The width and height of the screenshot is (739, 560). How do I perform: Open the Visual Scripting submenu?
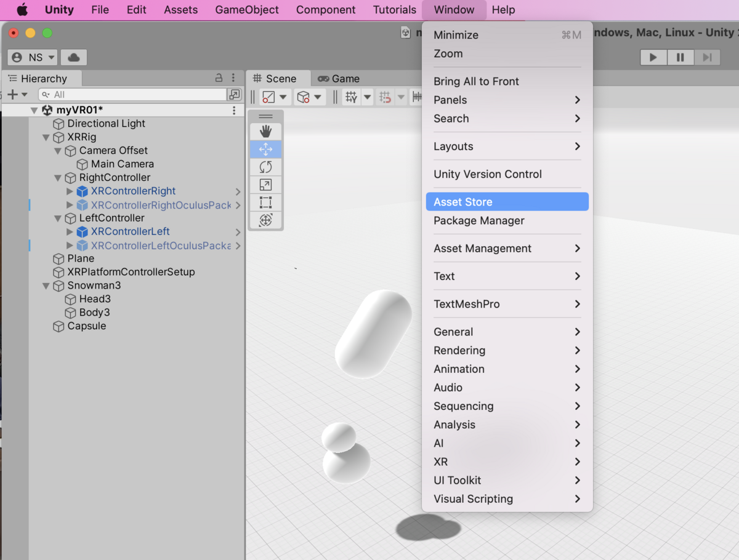(x=507, y=498)
